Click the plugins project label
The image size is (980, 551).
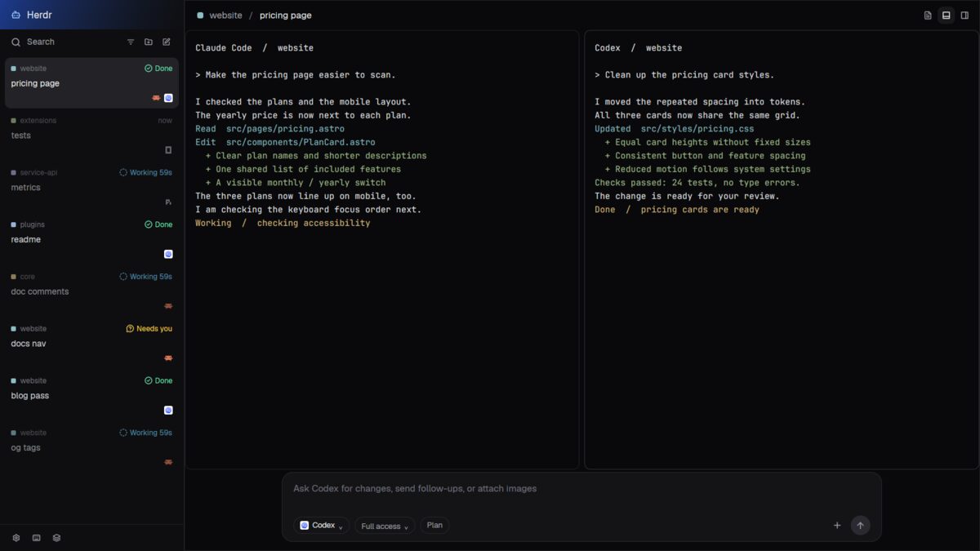pyautogui.click(x=33, y=224)
